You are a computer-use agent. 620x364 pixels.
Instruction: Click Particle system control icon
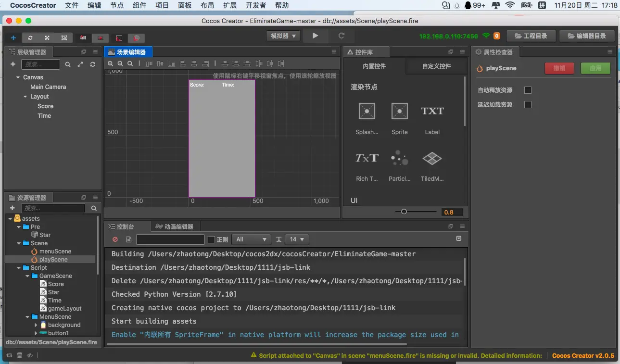[400, 158]
